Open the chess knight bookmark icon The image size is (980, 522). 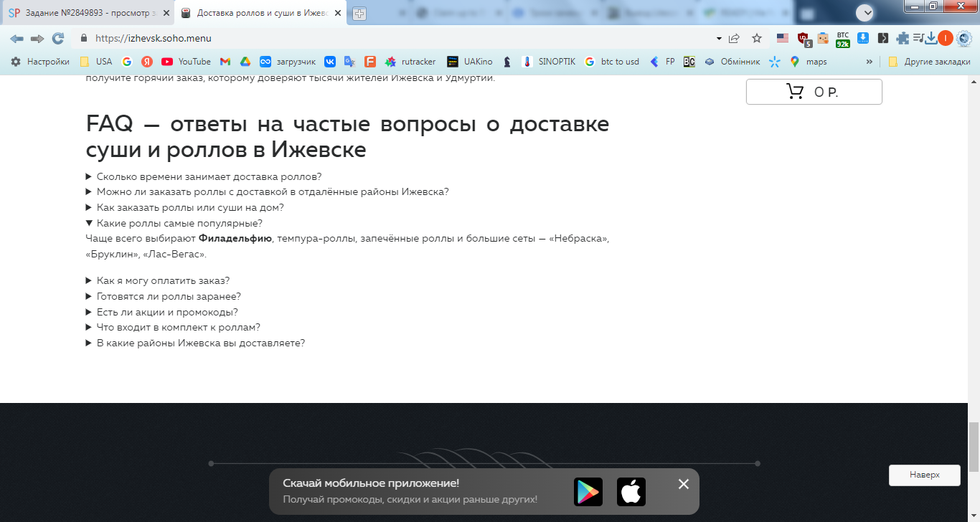[507, 62]
